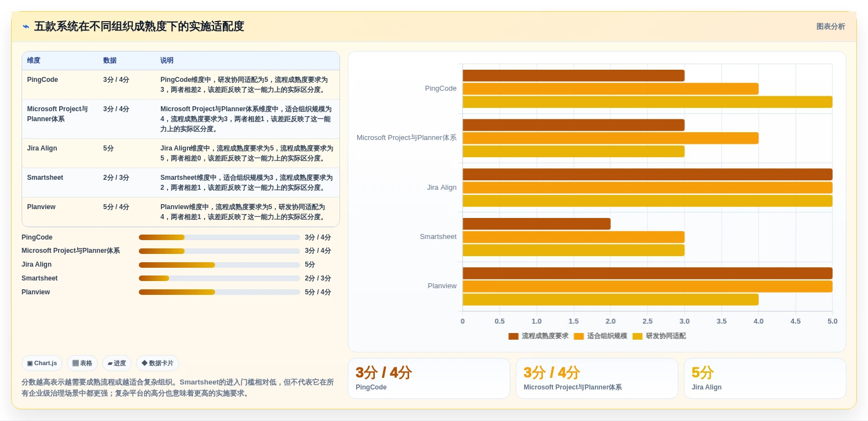Click the 数据卡片 tag chip
This screenshot has height=421, width=868.
158,363
